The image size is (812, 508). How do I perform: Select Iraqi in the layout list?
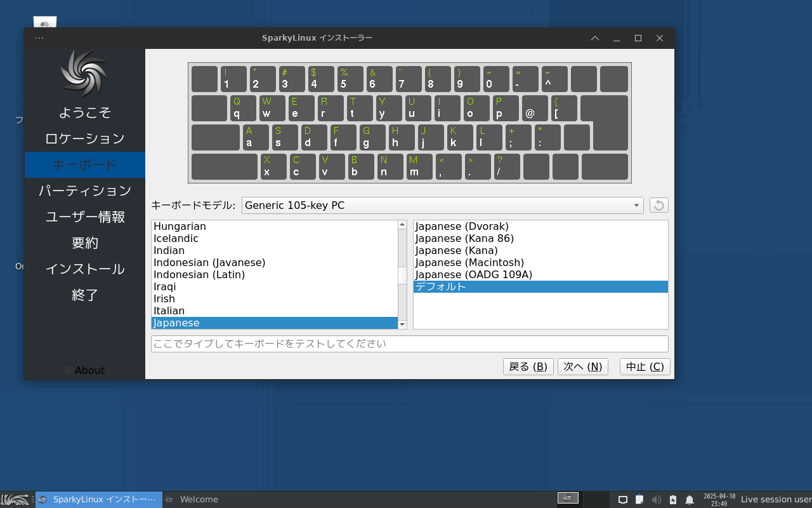click(275, 286)
